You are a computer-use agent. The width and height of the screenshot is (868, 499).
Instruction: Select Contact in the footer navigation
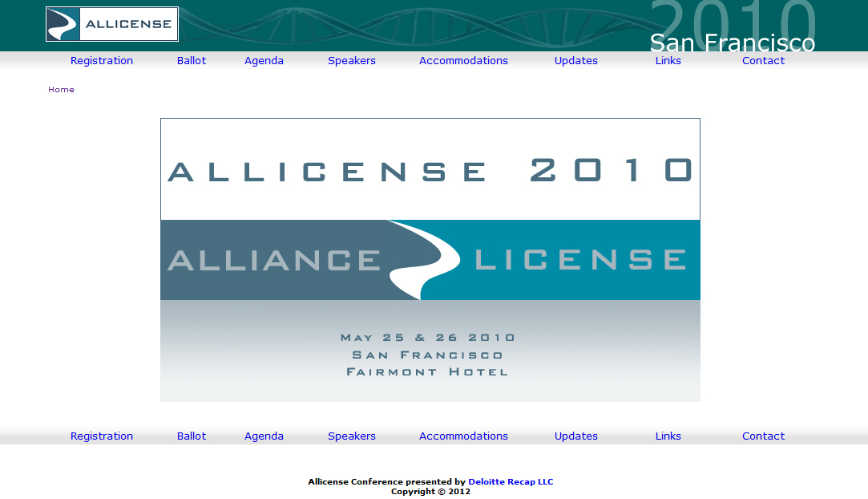coord(763,436)
